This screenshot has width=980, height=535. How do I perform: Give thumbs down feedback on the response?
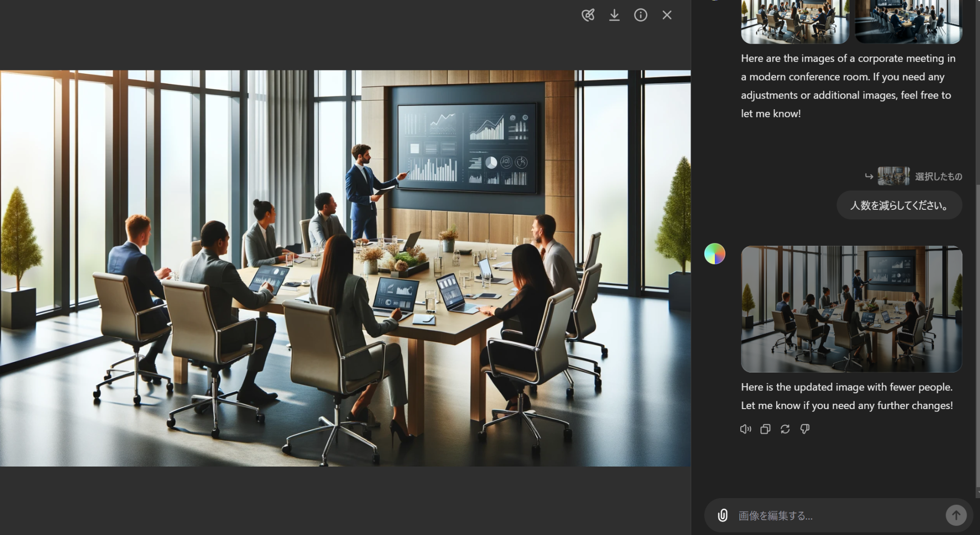coord(804,429)
